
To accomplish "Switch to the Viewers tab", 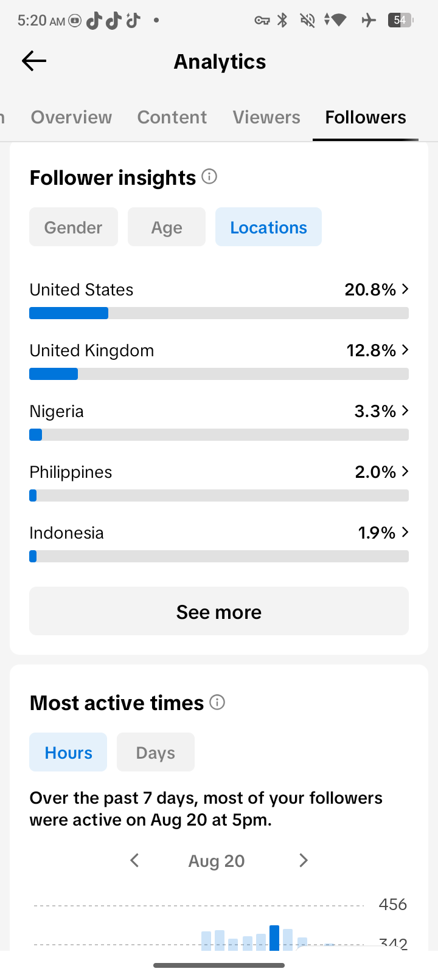I will click(266, 117).
